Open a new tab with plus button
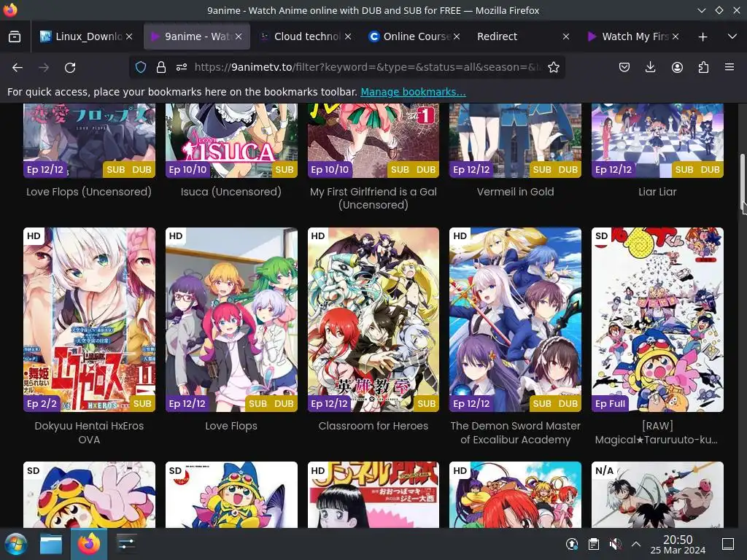The height and width of the screenshot is (560, 747). 703,36
